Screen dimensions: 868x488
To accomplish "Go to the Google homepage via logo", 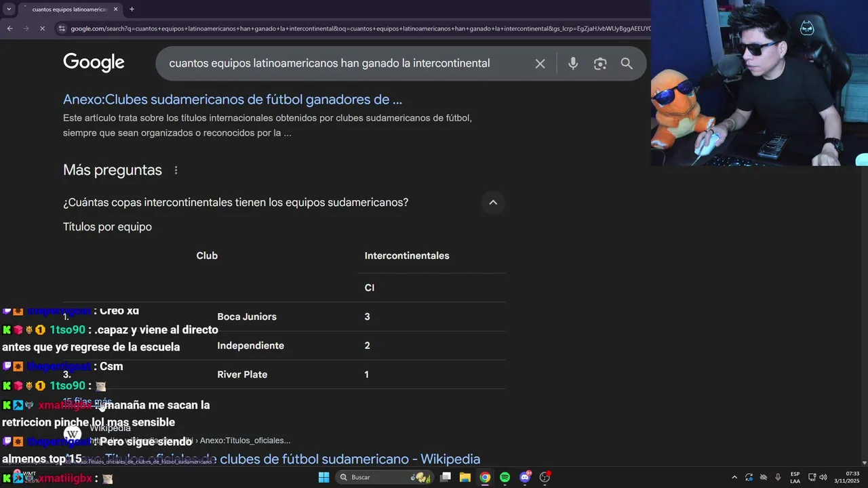I will click(x=94, y=62).
